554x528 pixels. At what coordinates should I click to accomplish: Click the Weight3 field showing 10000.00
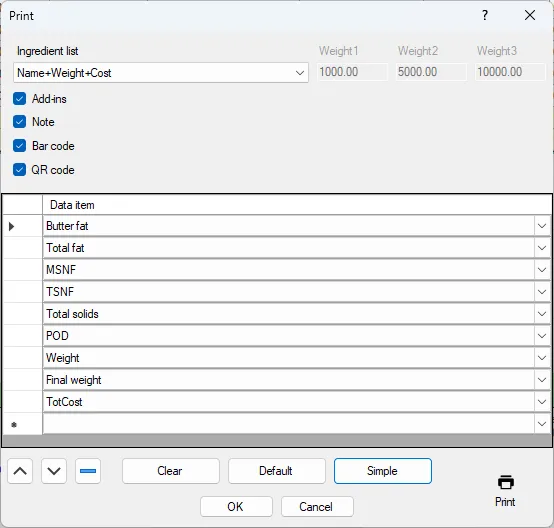click(x=510, y=72)
